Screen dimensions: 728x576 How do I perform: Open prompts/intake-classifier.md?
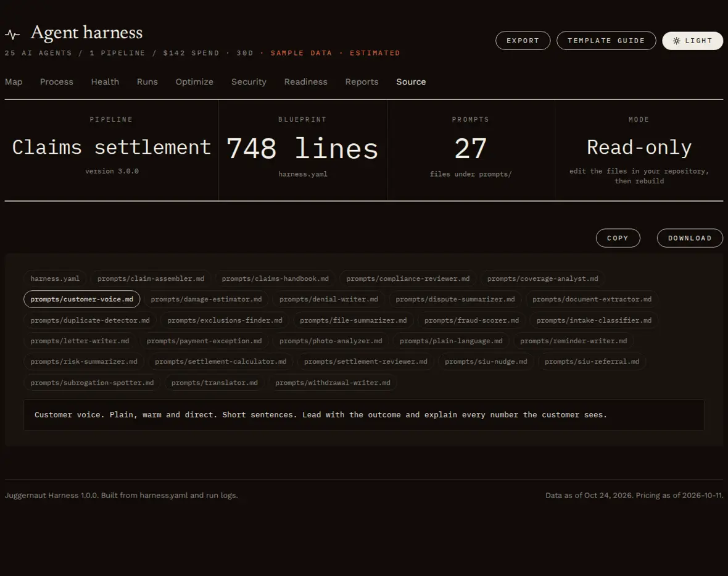pyautogui.click(x=594, y=320)
